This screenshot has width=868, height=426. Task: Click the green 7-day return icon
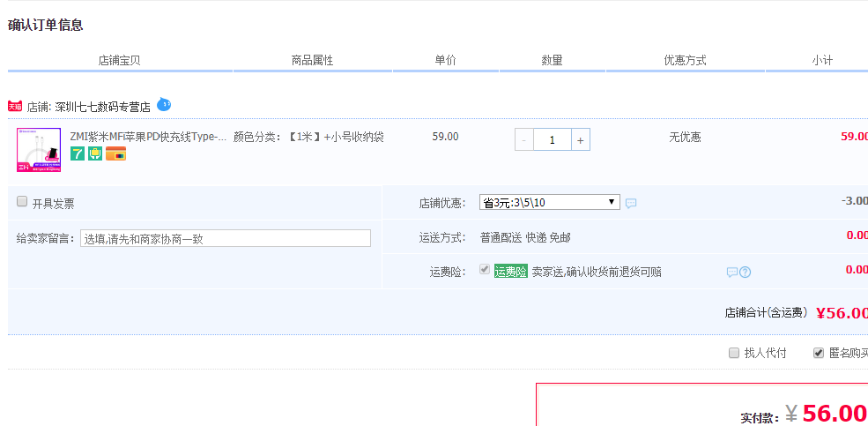(x=78, y=153)
